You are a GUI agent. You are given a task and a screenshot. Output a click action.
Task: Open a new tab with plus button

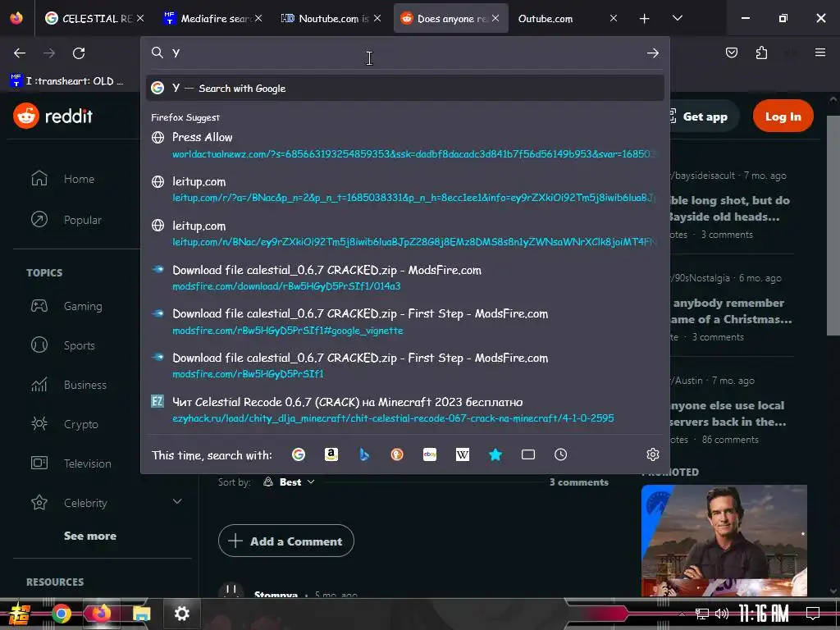[645, 19]
